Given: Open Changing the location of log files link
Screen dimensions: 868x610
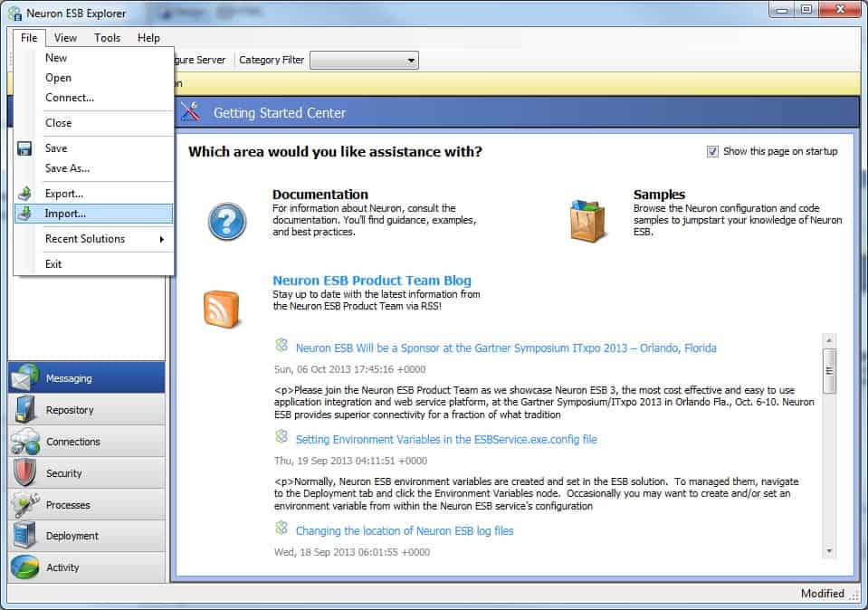Looking at the screenshot, I should coord(405,531).
